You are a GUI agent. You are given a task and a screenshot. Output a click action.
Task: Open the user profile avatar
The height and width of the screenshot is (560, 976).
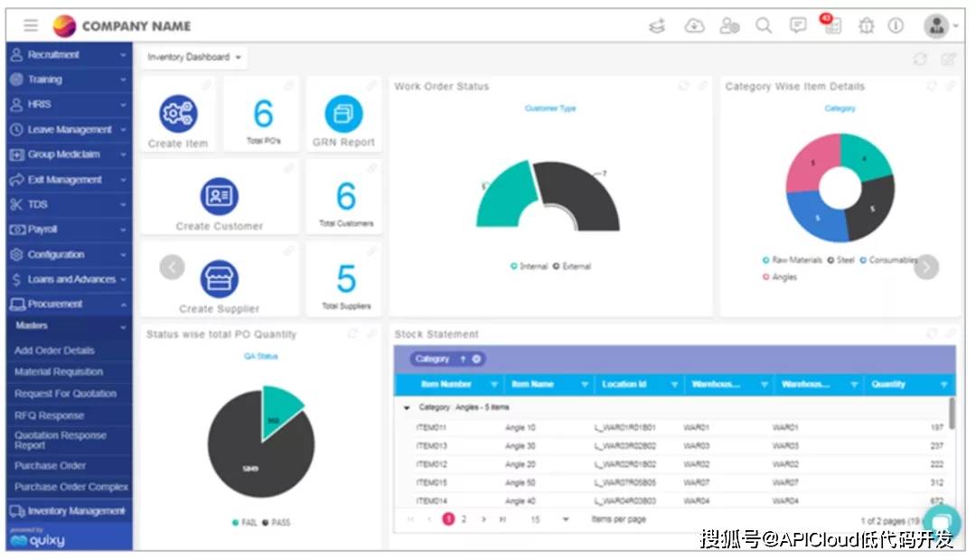(936, 25)
